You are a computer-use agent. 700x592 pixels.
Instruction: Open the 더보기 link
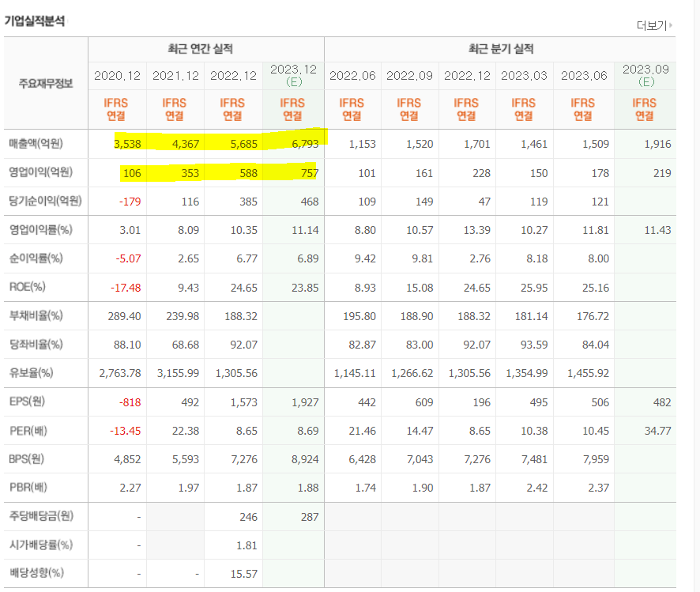coord(651,25)
